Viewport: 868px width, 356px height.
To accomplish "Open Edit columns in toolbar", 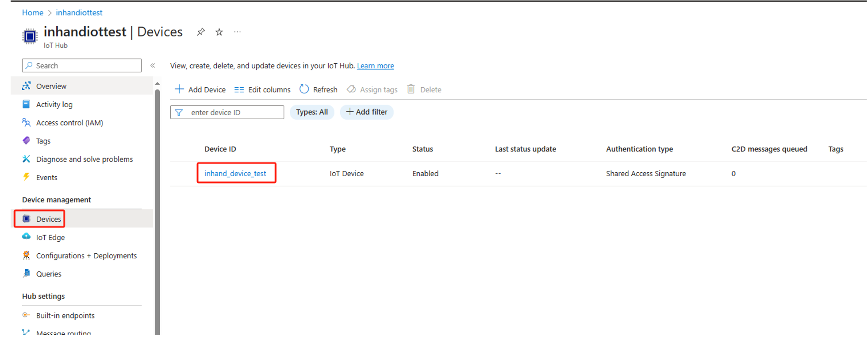I will (262, 89).
